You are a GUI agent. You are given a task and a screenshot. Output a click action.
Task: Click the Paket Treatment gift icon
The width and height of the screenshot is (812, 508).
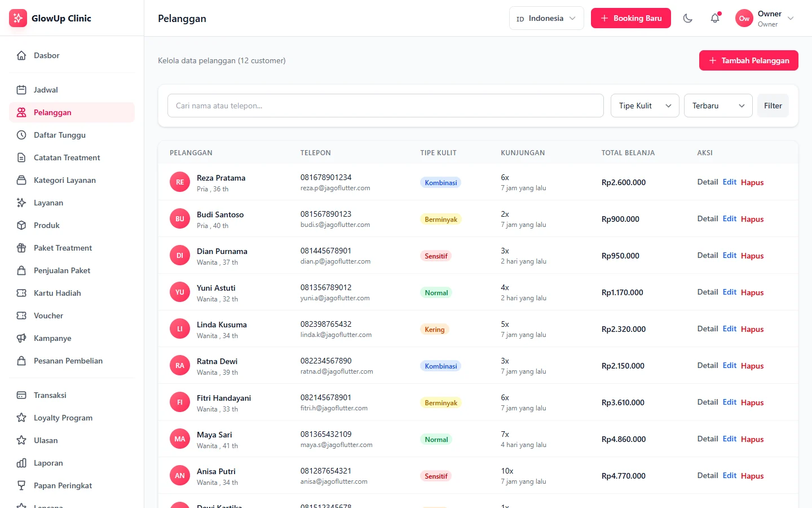(x=21, y=248)
